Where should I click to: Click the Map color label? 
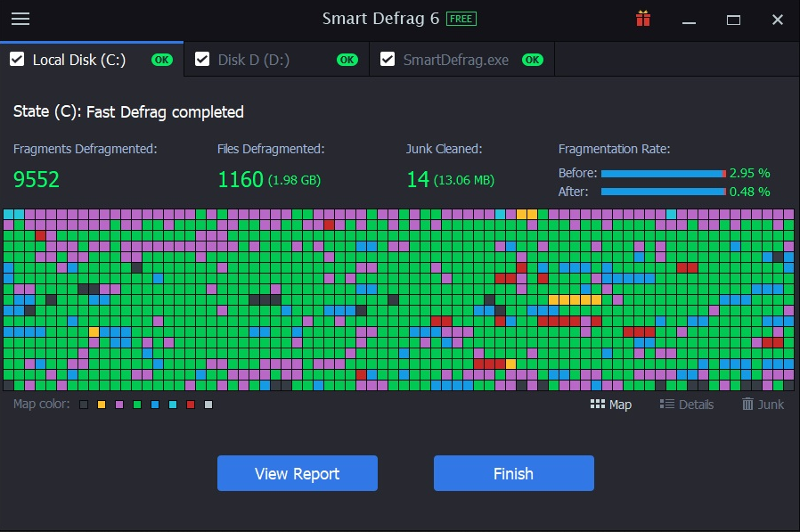pyautogui.click(x=41, y=404)
